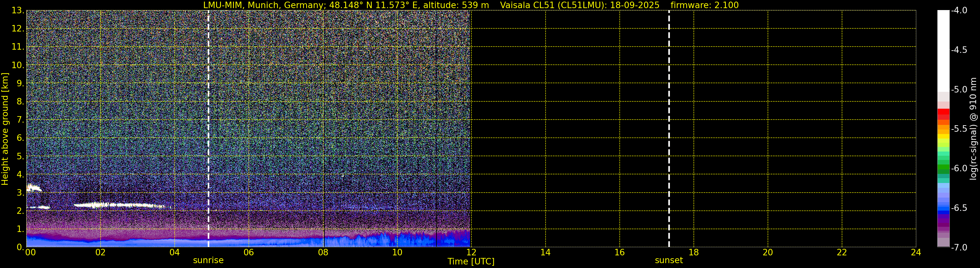980x268 pixels.
Task: Pick the yellow segment of the colorbar
Action: pos(943,136)
